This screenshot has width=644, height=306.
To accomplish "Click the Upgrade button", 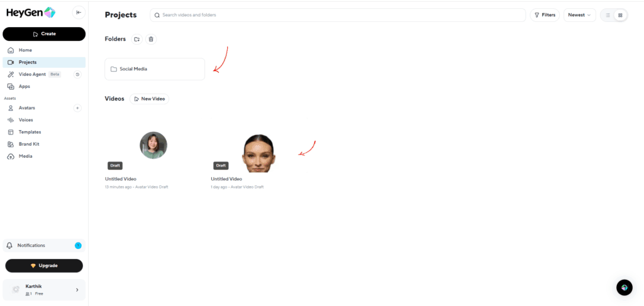I will 44,266.
